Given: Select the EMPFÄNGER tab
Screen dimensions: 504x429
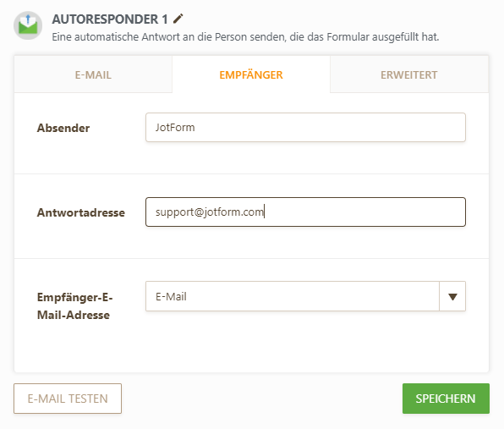Looking at the screenshot, I should pyautogui.click(x=251, y=74).
